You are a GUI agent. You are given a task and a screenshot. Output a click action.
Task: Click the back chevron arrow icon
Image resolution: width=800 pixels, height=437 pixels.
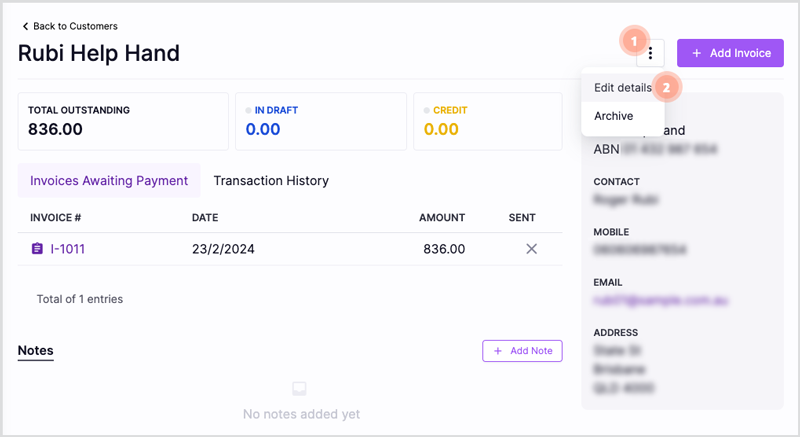[25, 26]
